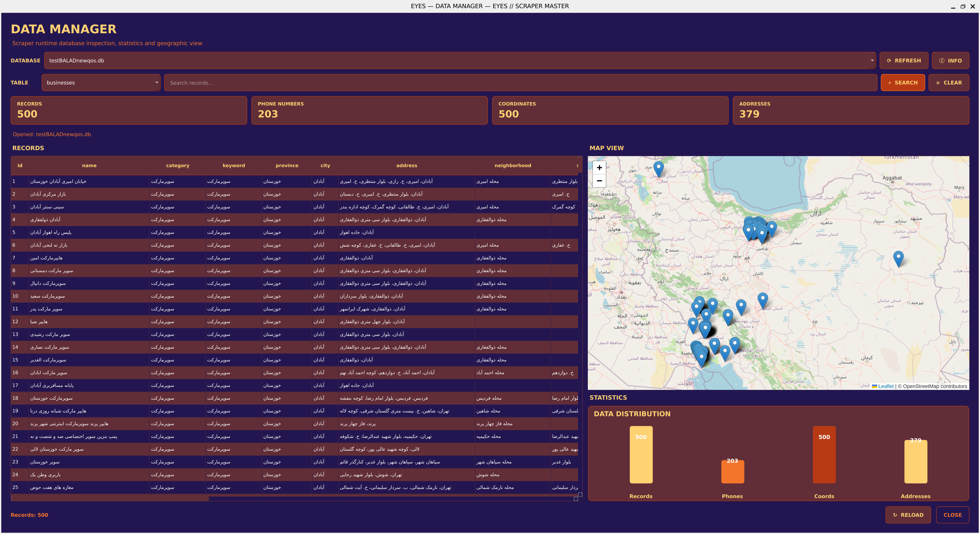Select table row with id 25
The image size is (980, 534).
click(x=295, y=487)
